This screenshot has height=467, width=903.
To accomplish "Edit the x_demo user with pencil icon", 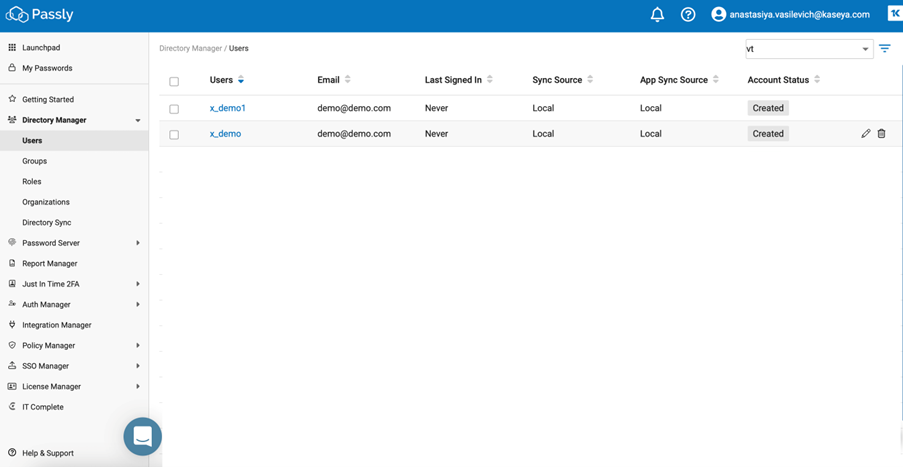I will (x=866, y=134).
